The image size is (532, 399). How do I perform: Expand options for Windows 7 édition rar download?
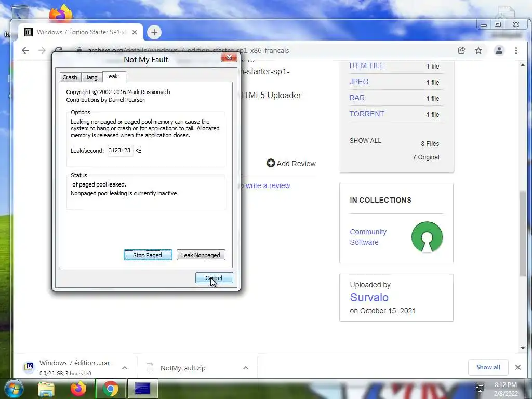coord(125,368)
